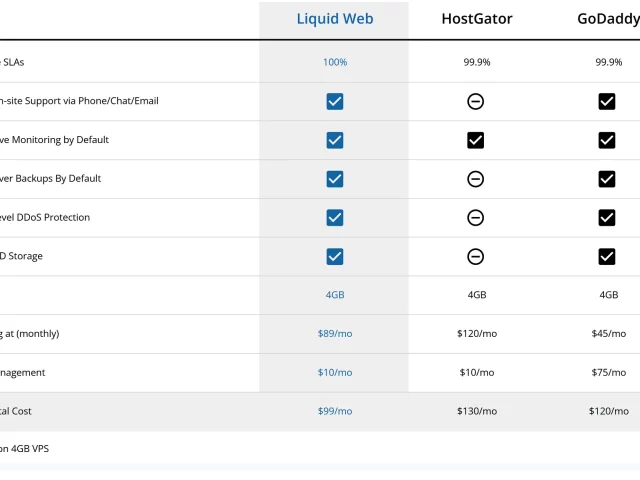The height and width of the screenshot is (480, 640).
Task: Click the Liquid Web column header
Action: click(335, 19)
